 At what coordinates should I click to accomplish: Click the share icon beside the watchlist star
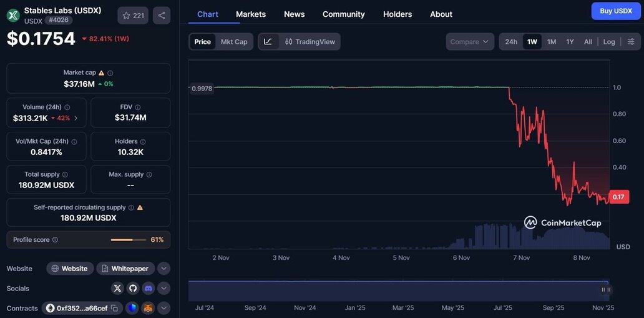[x=162, y=16]
